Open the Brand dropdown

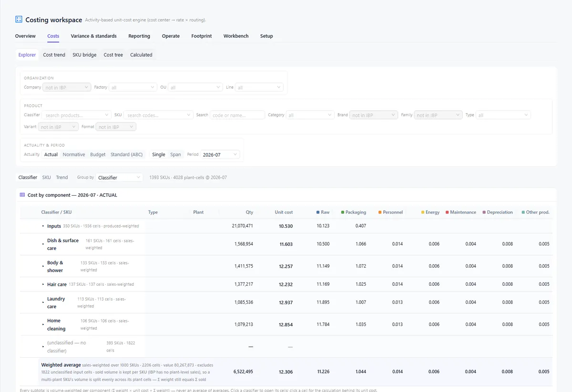374,115
